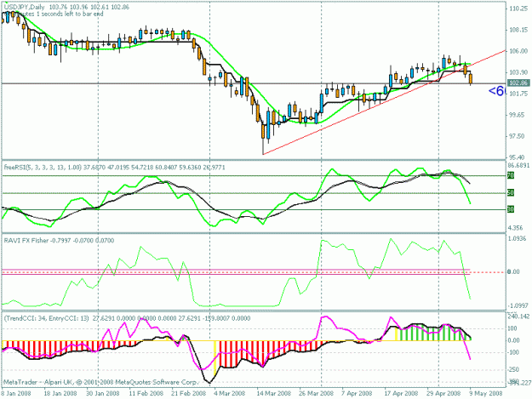Click the 99.65 price scale label
The width and height of the screenshot is (532, 399).
coord(518,115)
